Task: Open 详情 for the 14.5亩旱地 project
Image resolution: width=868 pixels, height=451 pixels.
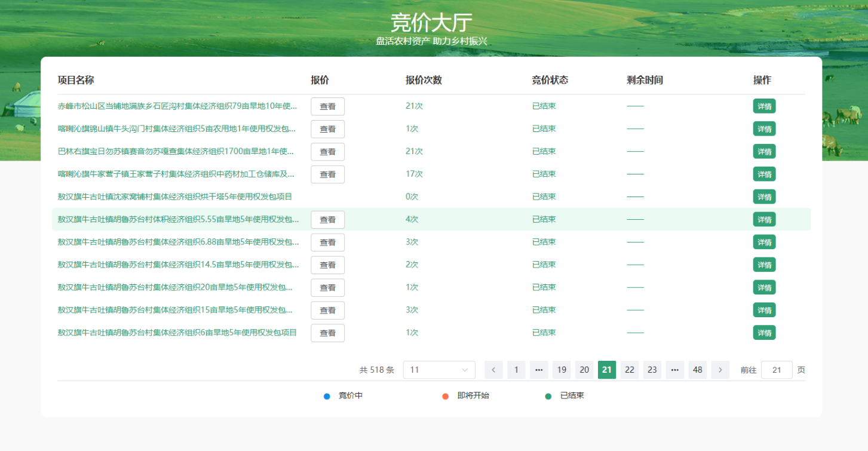Action: (x=764, y=265)
